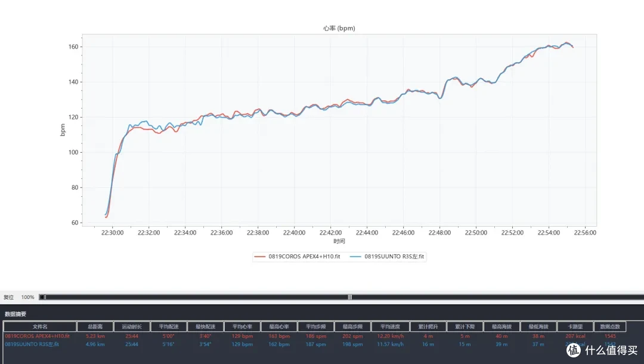Select the 0819COROS APEX4+H10.fit table row name
Image resolution: width=644 pixels, height=364 pixels.
point(38,336)
